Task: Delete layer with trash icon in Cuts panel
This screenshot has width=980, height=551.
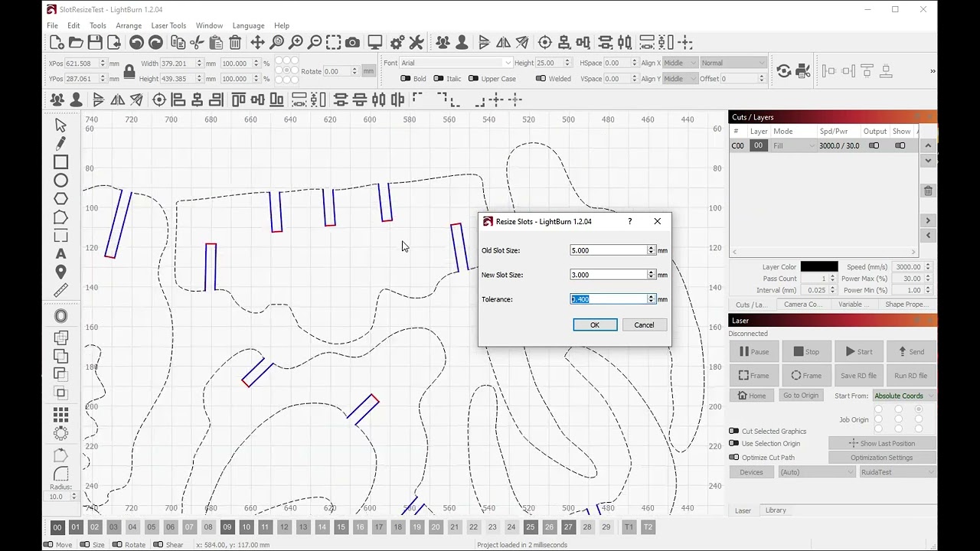Action: [928, 191]
